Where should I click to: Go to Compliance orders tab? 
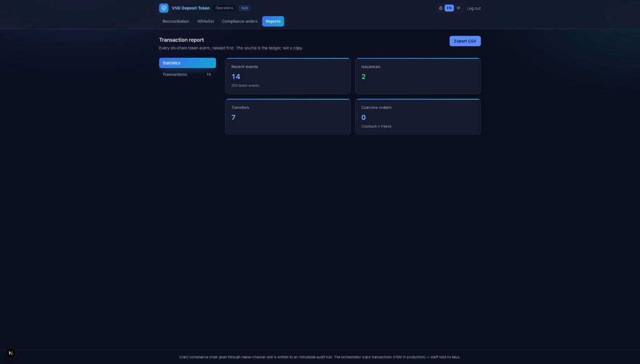pos(239,21)
